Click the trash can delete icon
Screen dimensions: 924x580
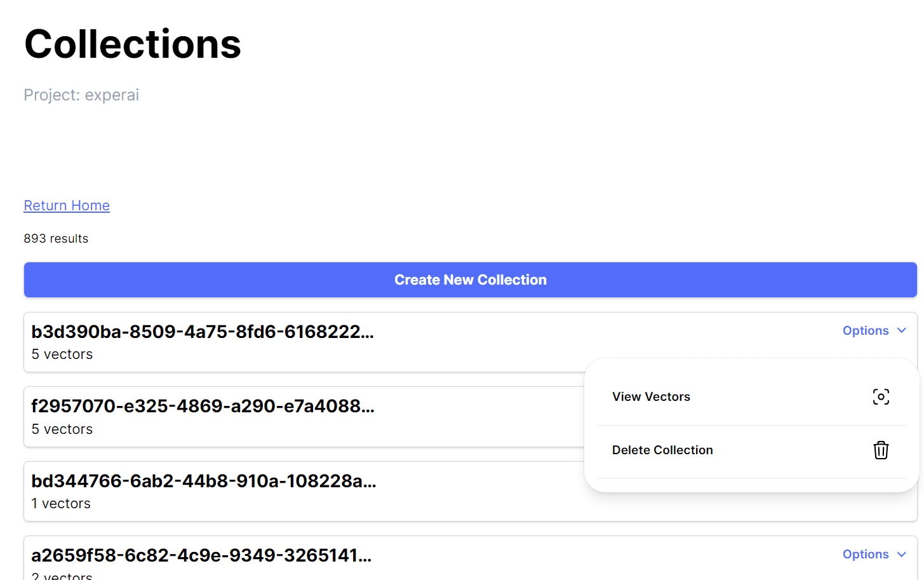[880, 450]
